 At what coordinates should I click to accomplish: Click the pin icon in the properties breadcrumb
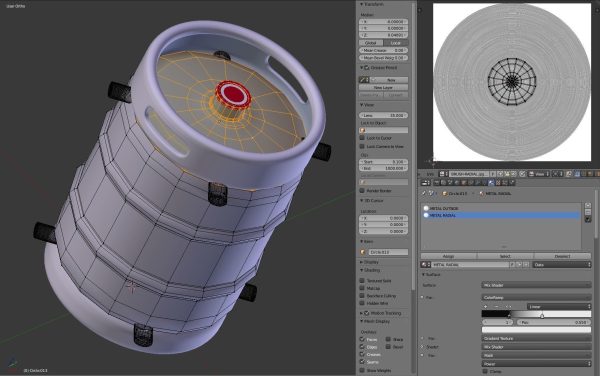(424, 194)
